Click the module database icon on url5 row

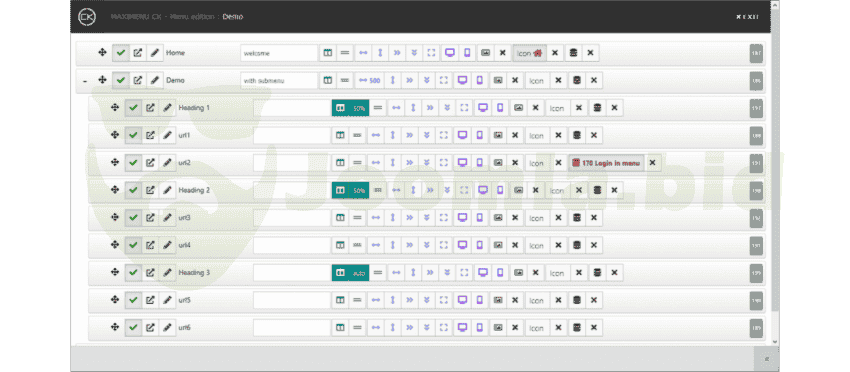click(577, 300)
